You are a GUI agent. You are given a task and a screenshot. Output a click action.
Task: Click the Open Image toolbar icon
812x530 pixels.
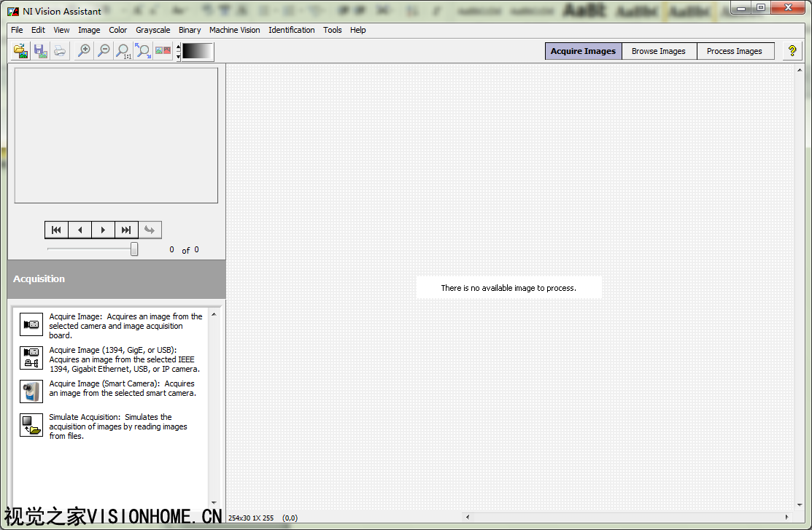point(20,51)
